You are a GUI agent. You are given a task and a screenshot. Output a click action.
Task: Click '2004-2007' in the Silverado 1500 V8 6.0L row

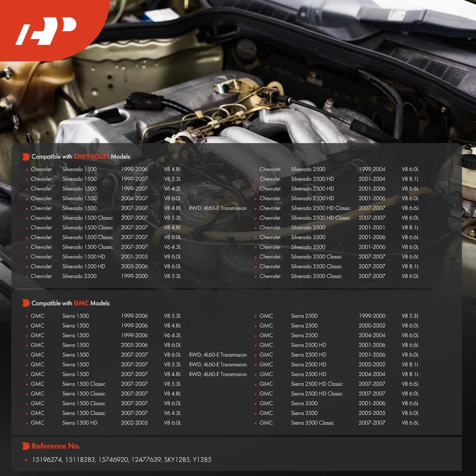[x=134, y=198]
